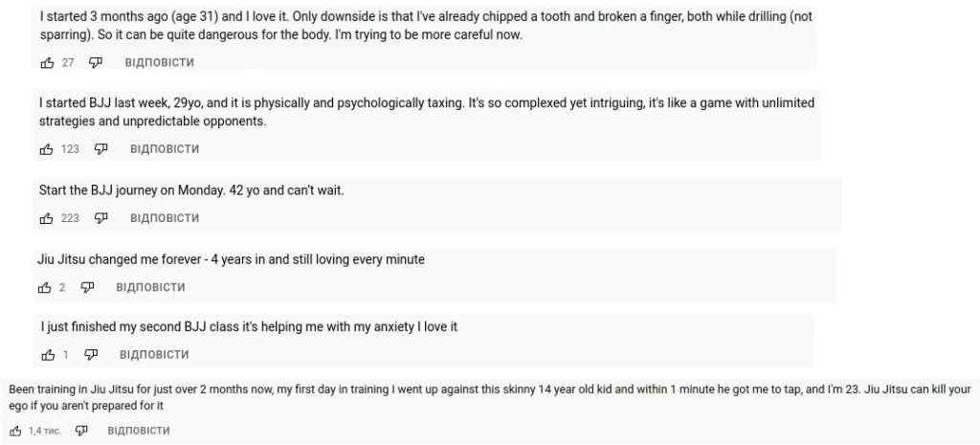Like the anxiety second class comment
This screenshot has height=445, width=980.
tap(48, 355)
